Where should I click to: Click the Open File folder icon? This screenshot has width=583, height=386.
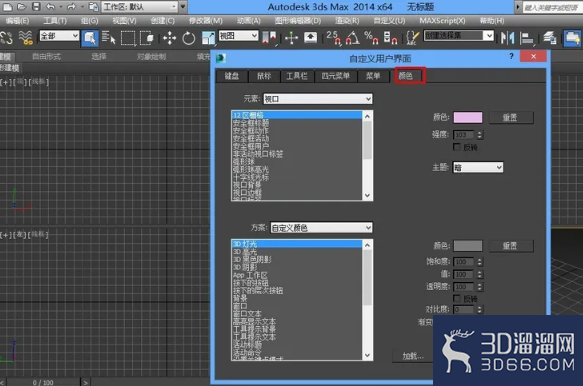click(x=22, y=7)
